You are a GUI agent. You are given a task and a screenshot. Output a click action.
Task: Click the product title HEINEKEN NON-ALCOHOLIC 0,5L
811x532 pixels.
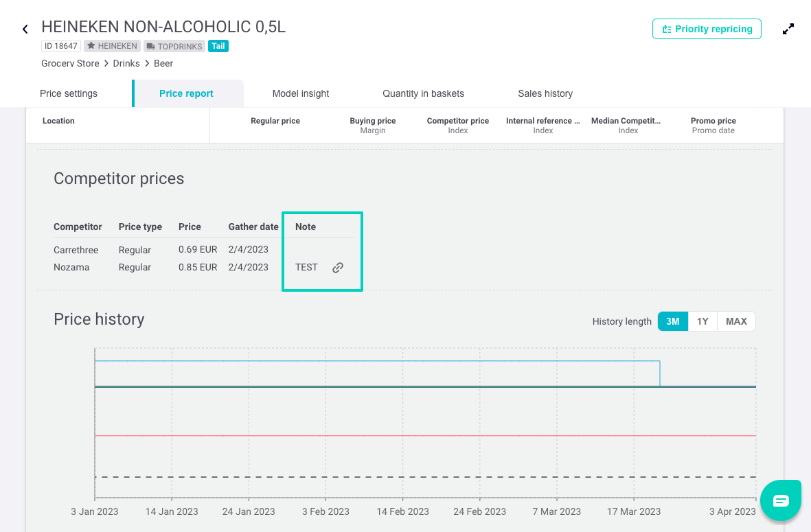tap(163, 26)
